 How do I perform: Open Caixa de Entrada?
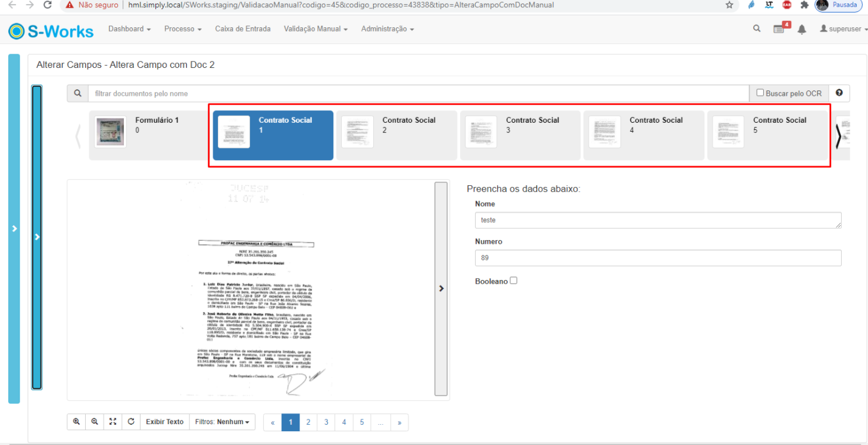click(x=242, y=29)
